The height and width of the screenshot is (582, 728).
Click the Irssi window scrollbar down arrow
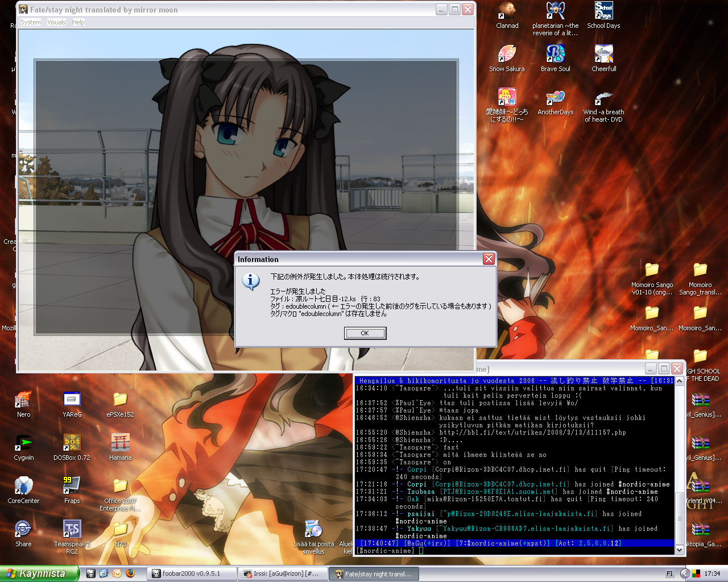[x=679, y=550]
